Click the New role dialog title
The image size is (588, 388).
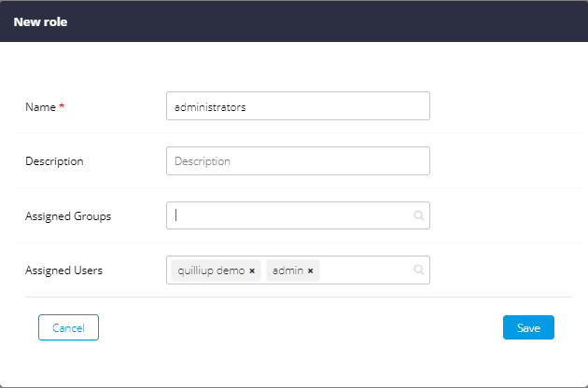[40, 21]
